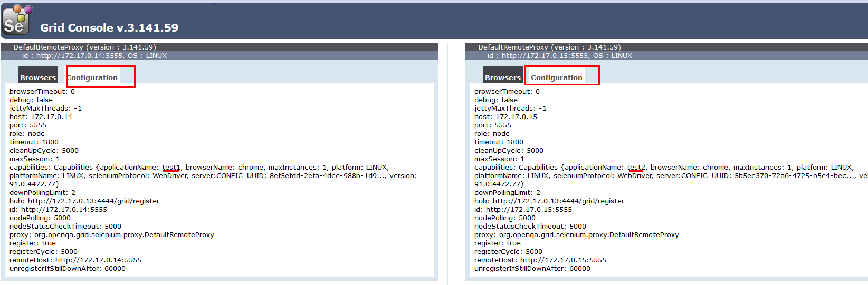The height and width of the screenshot is (285, 868).
Task: Click 'registerCycle: 5000' in 172.17.0.14 node
Action: coord(43,252)
